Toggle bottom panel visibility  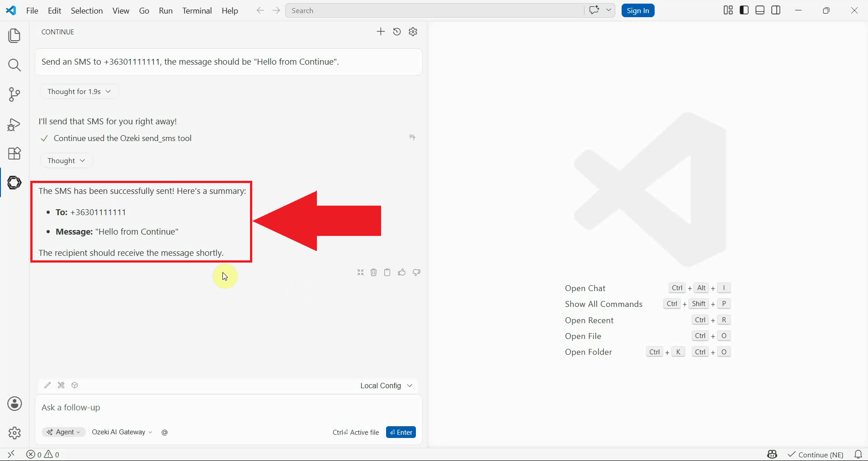point(760,10)
